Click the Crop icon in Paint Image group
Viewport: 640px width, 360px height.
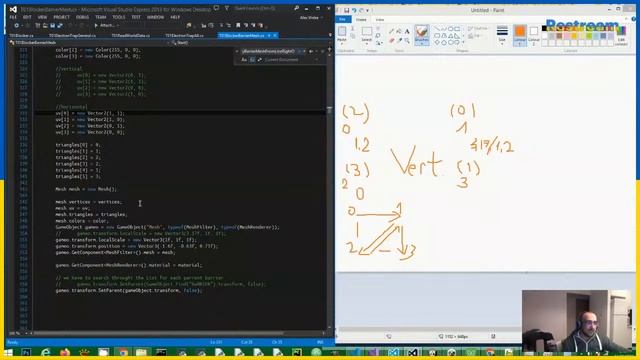coord(378,29)
